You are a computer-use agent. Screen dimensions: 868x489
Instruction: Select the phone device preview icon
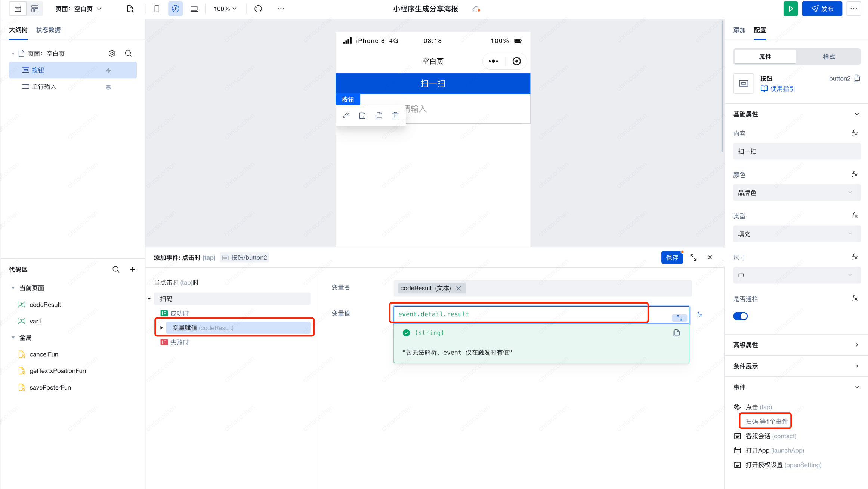tap(157, 9)
